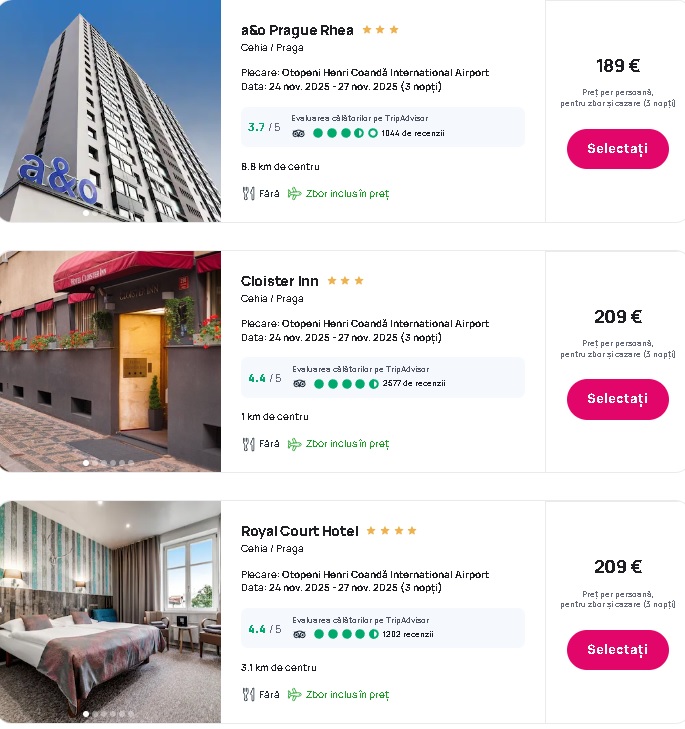
Task: Click the airplane icon for a&o Prague Rhea
Action: click(x=294, y=193)
